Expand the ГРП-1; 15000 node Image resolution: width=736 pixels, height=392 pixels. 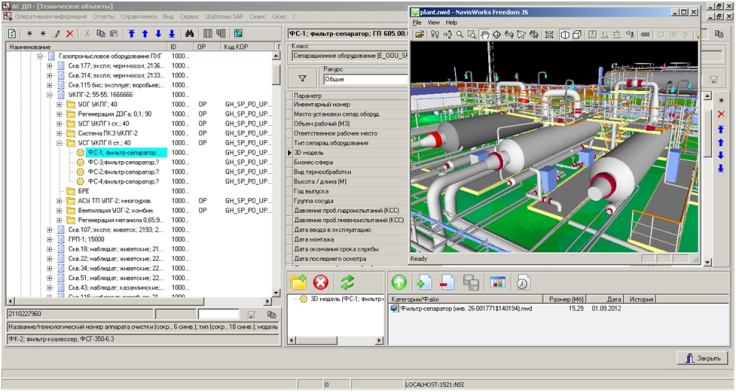pos(50,239)
